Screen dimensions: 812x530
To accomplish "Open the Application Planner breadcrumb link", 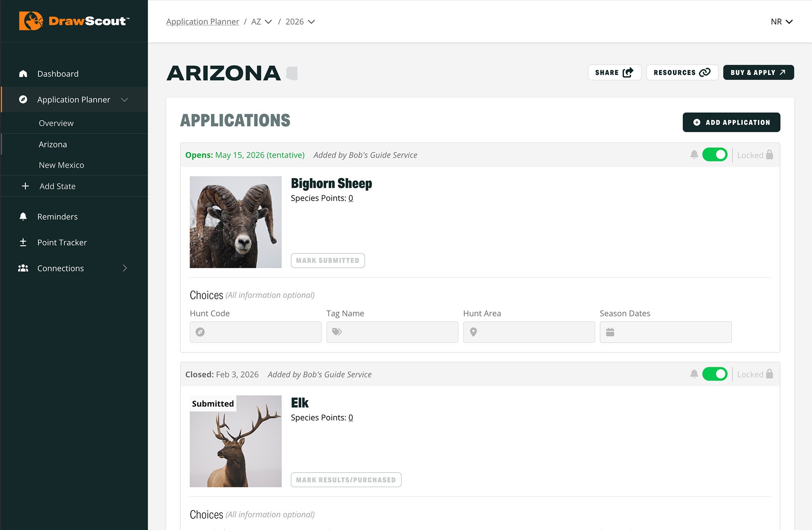I will coord(202,21).
